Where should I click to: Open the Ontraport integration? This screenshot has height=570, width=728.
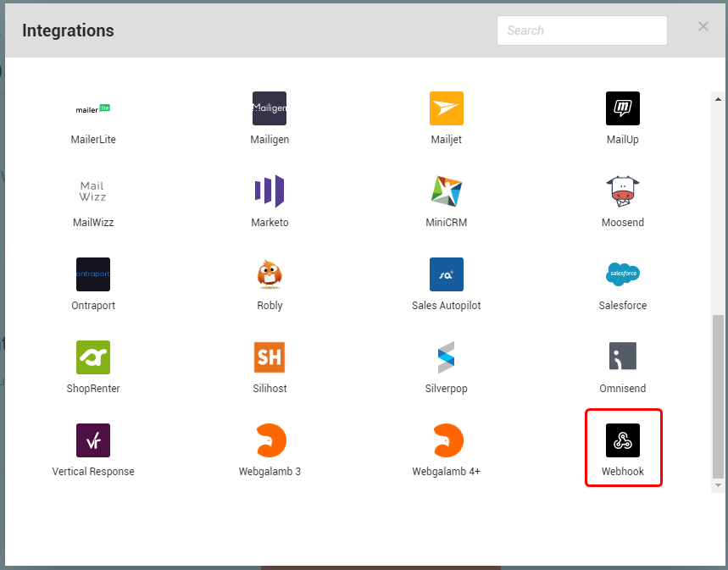pos(93,274)
